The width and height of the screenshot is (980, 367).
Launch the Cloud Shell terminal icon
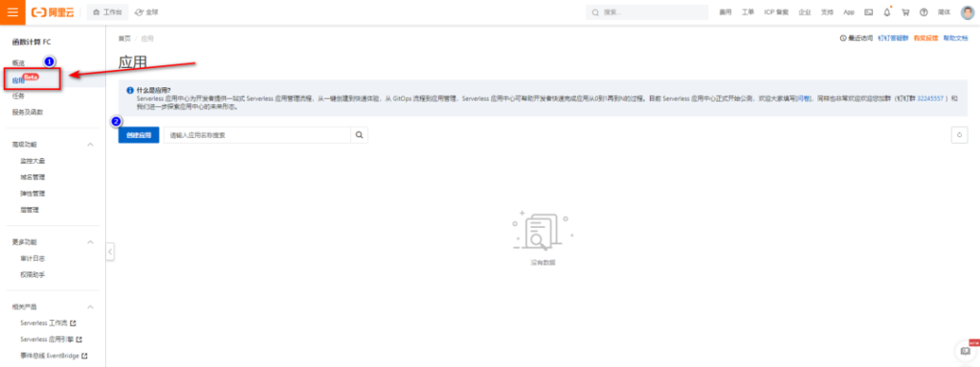click(868, 11)
